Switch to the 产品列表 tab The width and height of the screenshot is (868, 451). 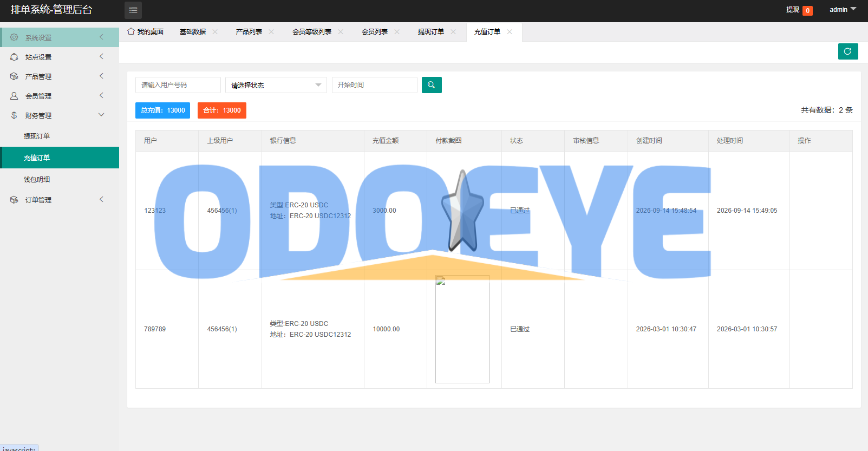tap(249, 32)
